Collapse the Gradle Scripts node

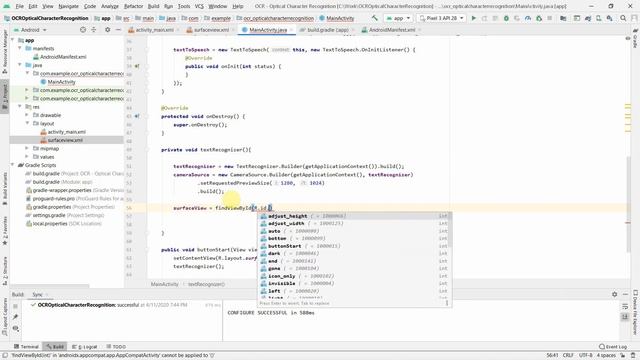coord(13,165)
